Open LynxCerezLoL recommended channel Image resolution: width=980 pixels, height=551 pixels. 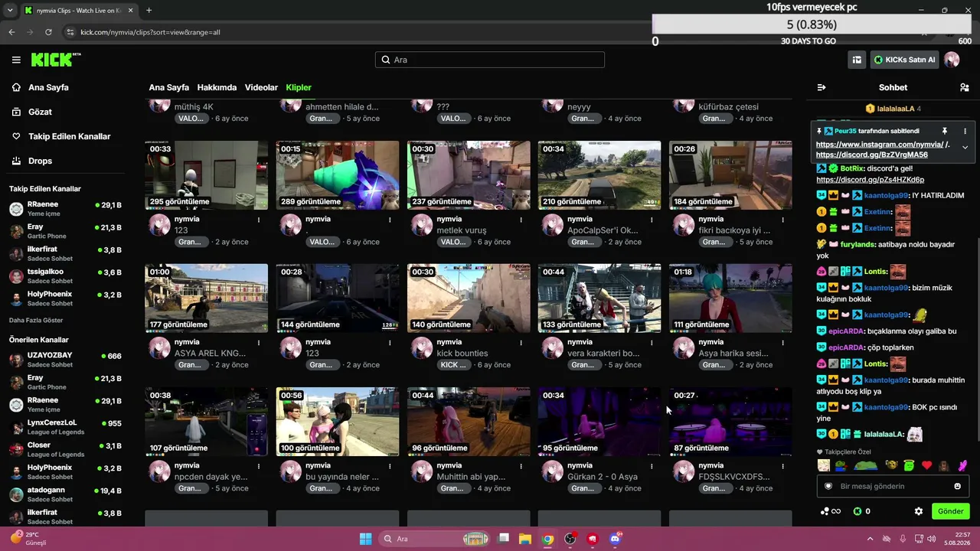click(x=65, y=427)
